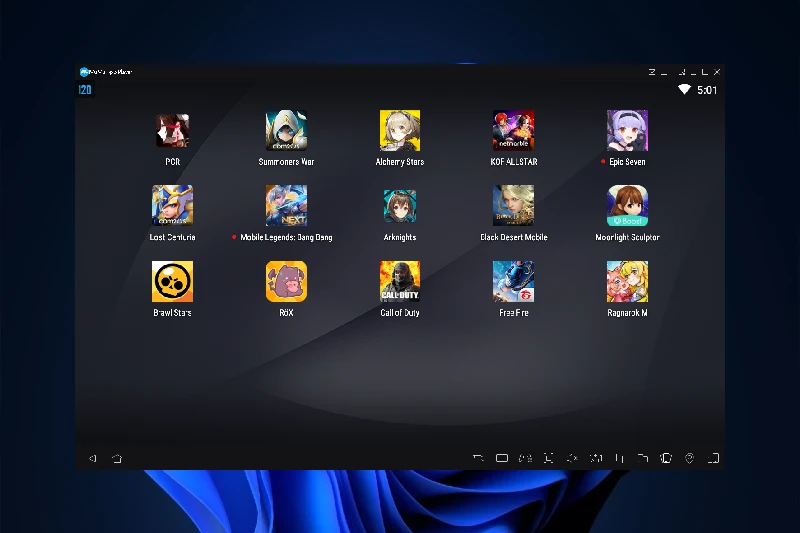Launch Free Fire

513,282
